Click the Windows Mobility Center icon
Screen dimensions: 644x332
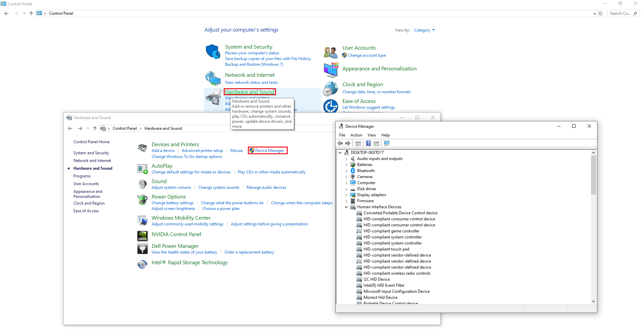coord(143,221)
